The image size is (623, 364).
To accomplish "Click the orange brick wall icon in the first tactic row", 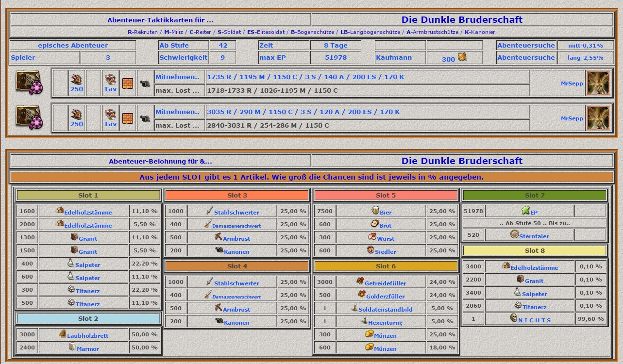I will tap(127, 83).
